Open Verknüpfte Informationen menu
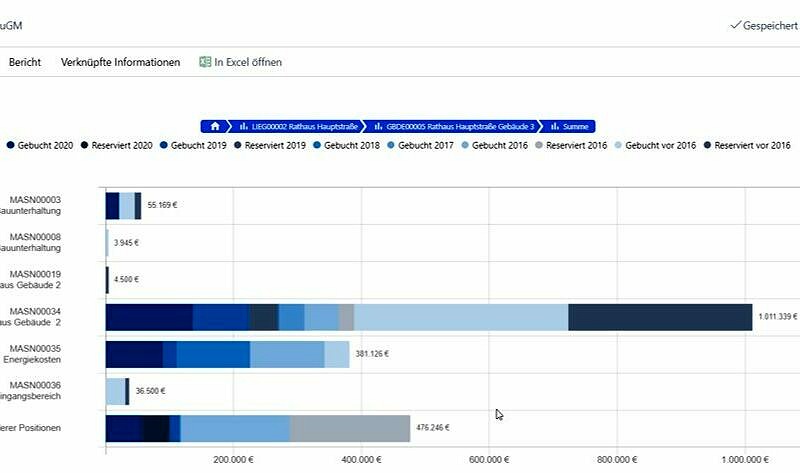The height and width of the screenshot is (473, 800). pyautogui.click(x=120, y=62)
